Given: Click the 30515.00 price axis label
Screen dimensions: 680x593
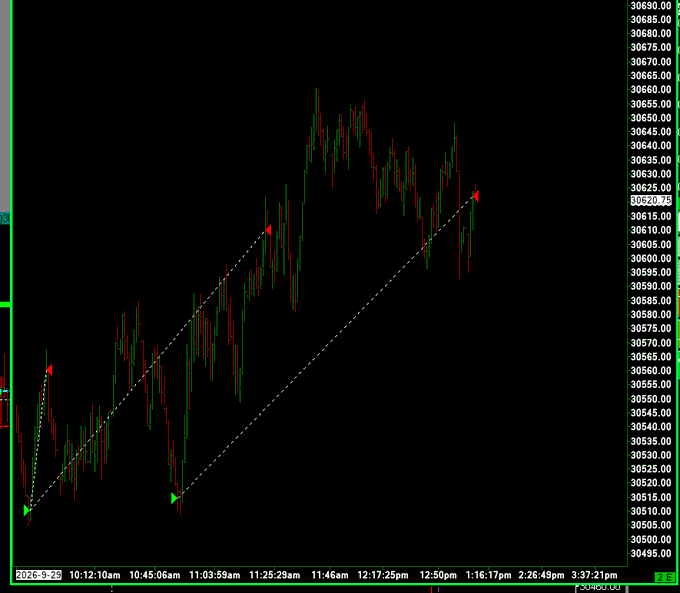Looking at the screenshot, I should point(651,497).
